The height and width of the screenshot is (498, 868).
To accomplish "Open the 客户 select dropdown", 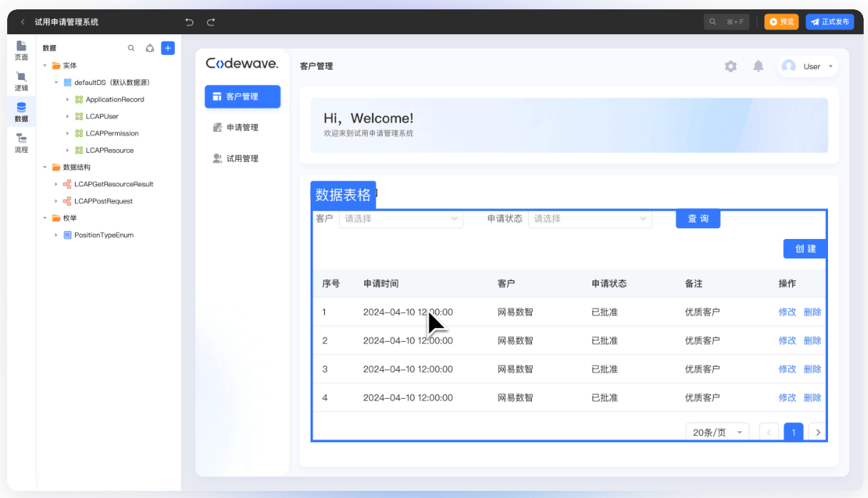I will (401, 219).
